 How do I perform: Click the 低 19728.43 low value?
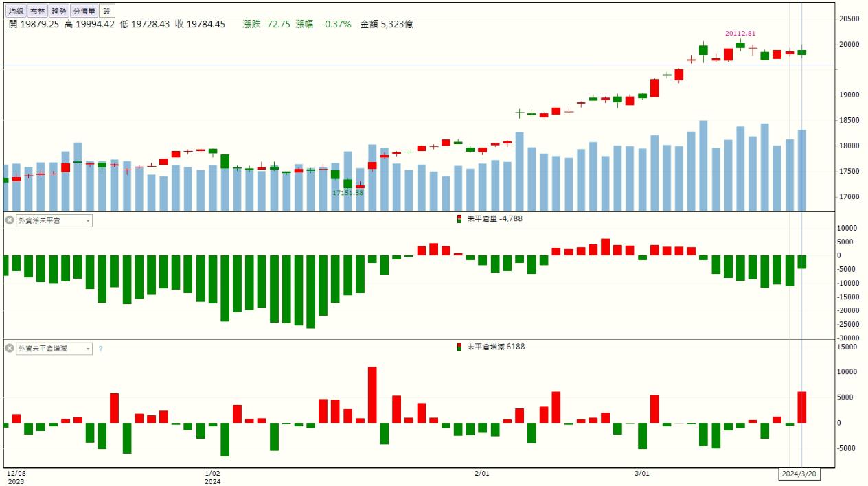(144, 24)
